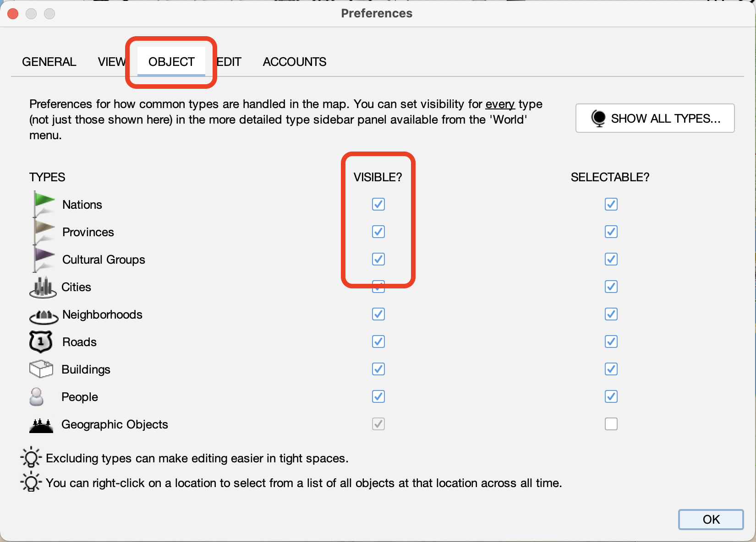
Task: Toggle the Roads visible checkbox
Action: 378,341
